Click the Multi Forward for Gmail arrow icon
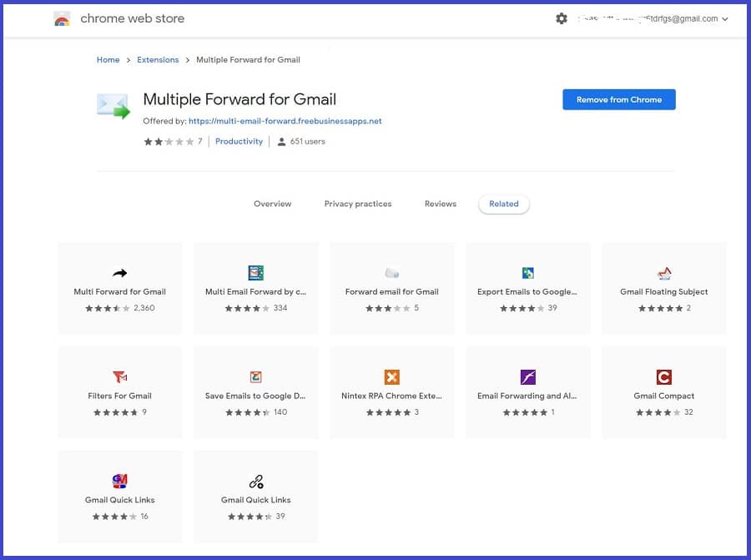 point(119,273)
